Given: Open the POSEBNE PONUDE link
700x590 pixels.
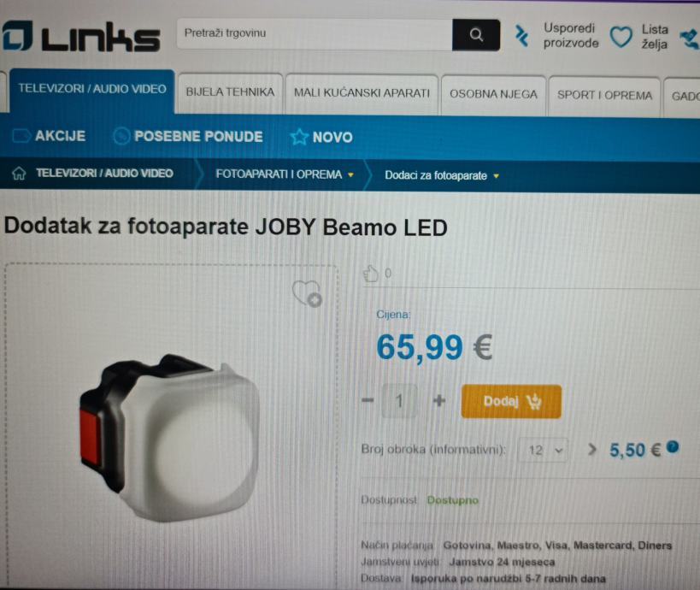Looking at the screenshot, I should pyautogui.click(x=187, y=136).
